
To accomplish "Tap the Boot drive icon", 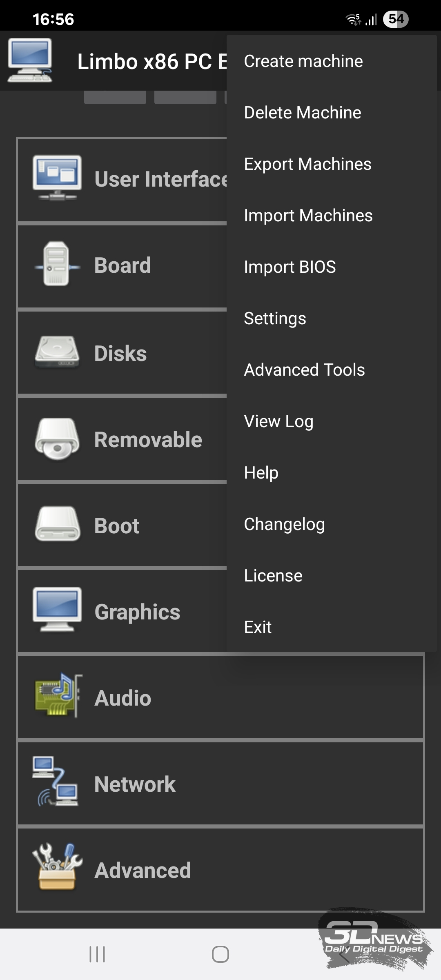I will (57, 524).
